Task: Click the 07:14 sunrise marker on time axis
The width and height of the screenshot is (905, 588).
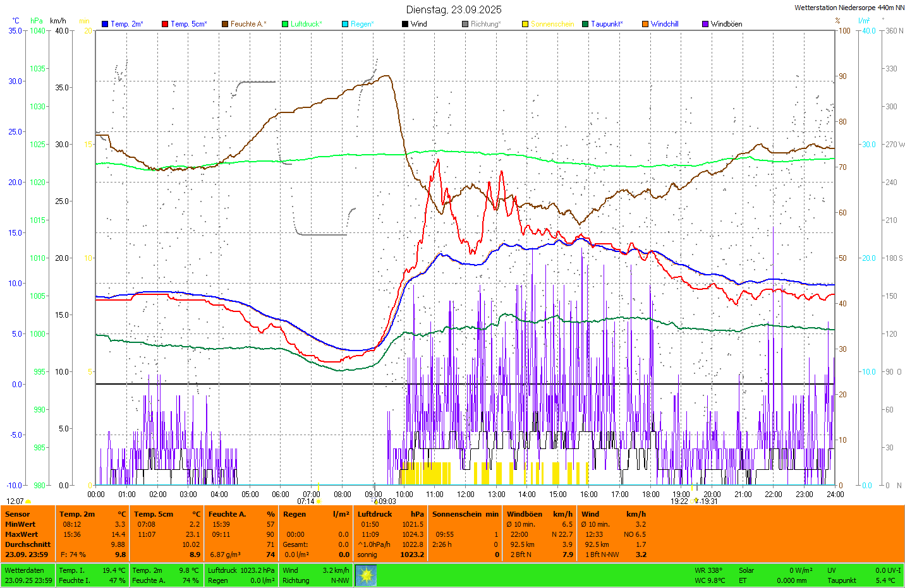Action: (306, 501)
